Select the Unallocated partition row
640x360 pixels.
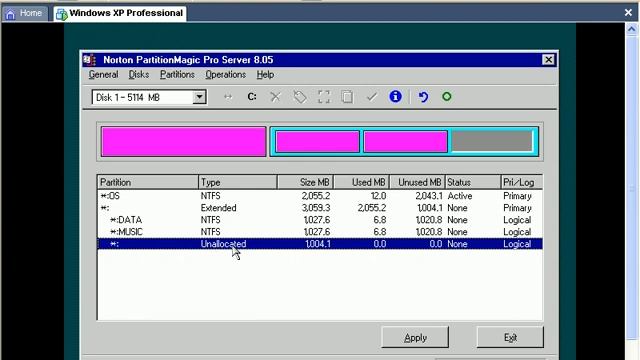320,244
